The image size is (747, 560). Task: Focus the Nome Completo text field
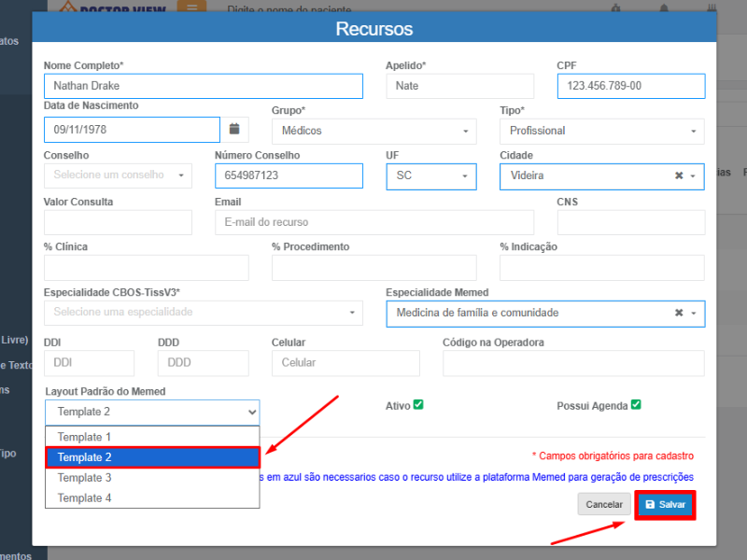click(x=203, y=86)
